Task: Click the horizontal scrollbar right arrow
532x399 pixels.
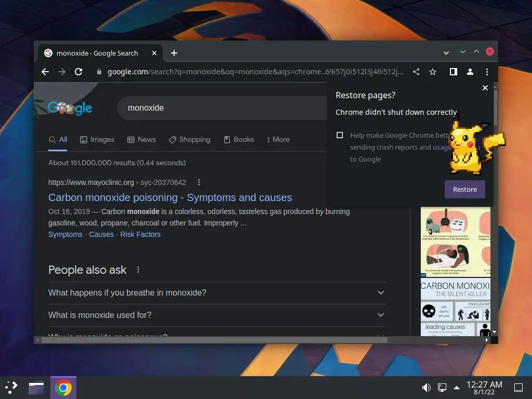Action: pos(487,340)
